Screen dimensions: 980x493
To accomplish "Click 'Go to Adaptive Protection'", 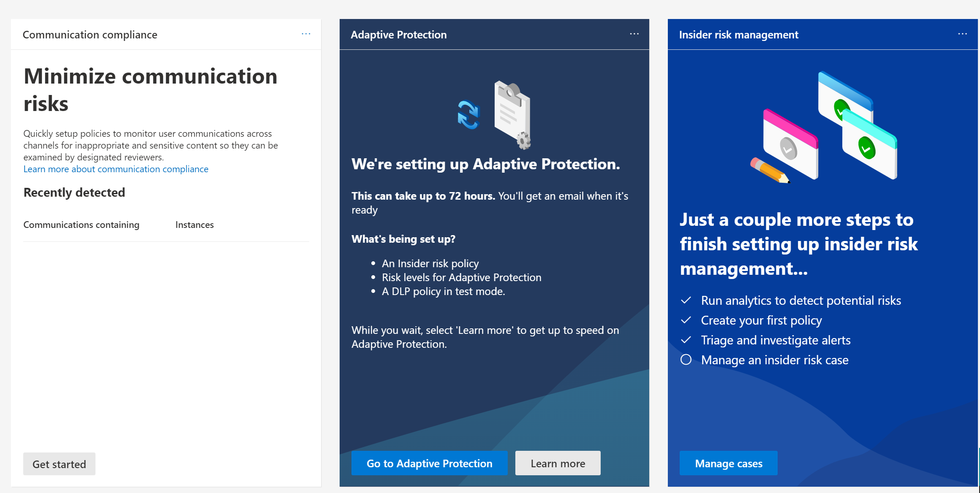I will point(429,463).
